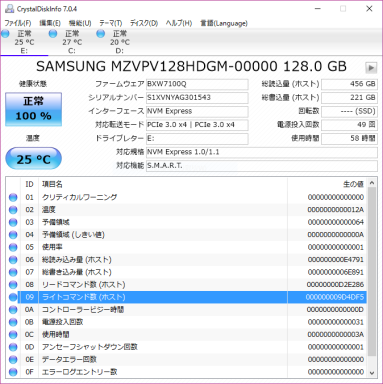Open the 言語(Language) menu

tap(224, 23)
